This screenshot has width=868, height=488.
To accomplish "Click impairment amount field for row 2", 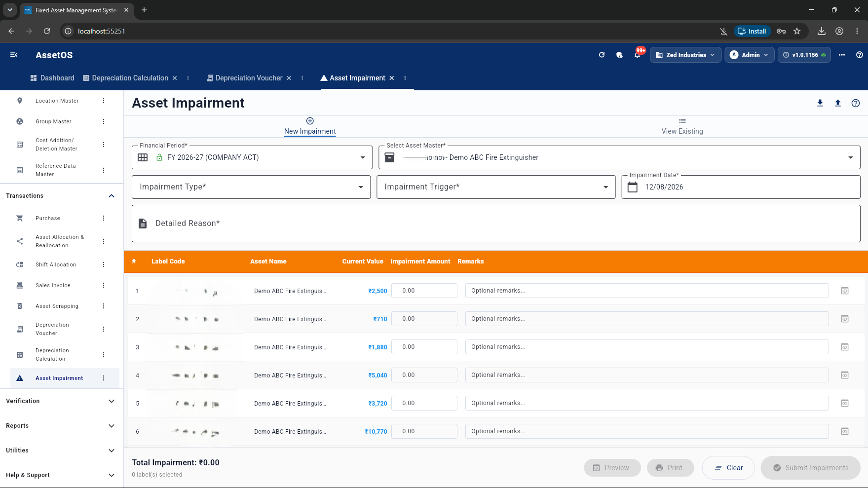I will click(x=424, y=319).
